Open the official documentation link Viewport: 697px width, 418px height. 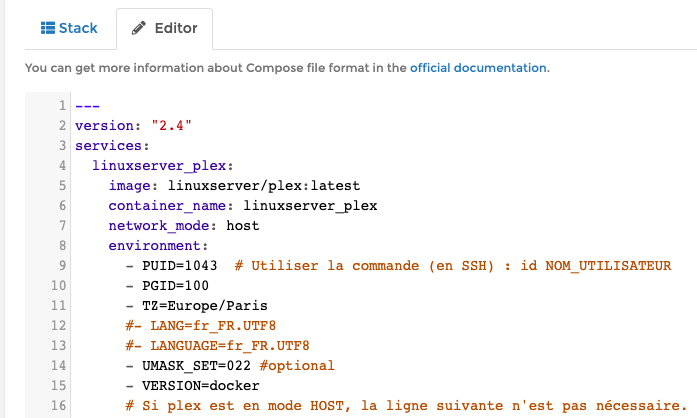[478, 68]
